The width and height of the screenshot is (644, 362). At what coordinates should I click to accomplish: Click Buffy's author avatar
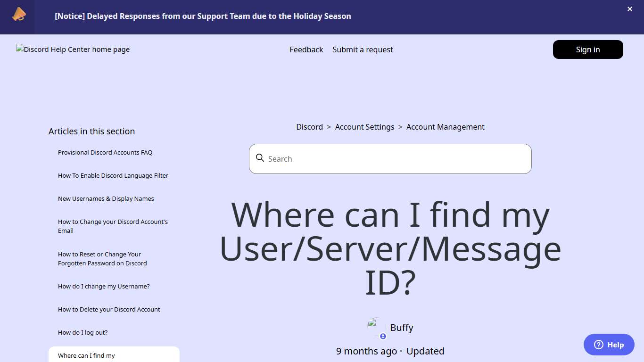pos(375,325)
